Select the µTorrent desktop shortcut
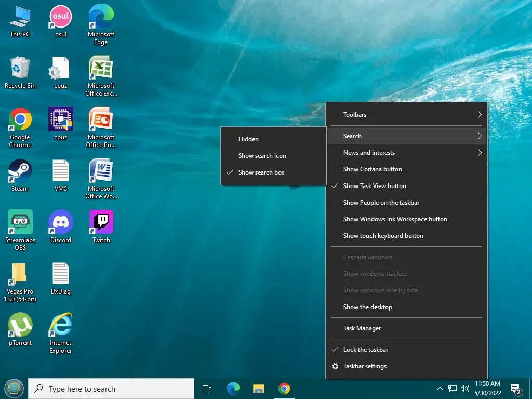 click(20, 329)
